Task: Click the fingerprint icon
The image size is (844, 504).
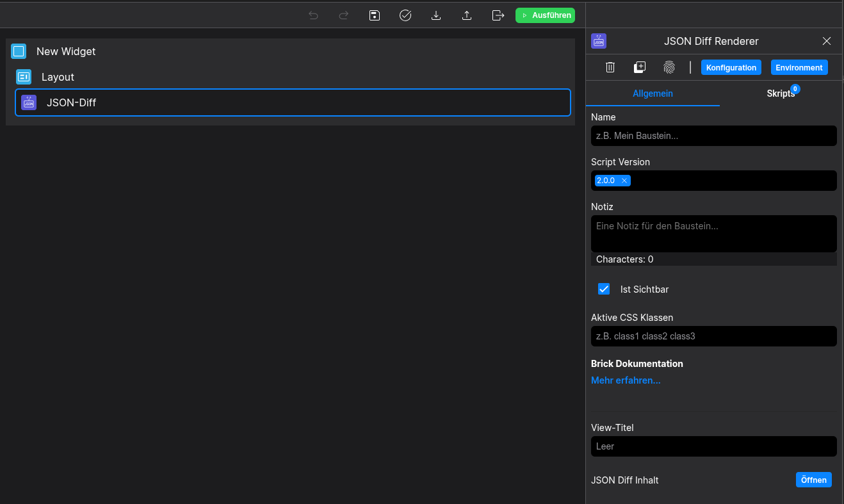Action: pos(669,67)
